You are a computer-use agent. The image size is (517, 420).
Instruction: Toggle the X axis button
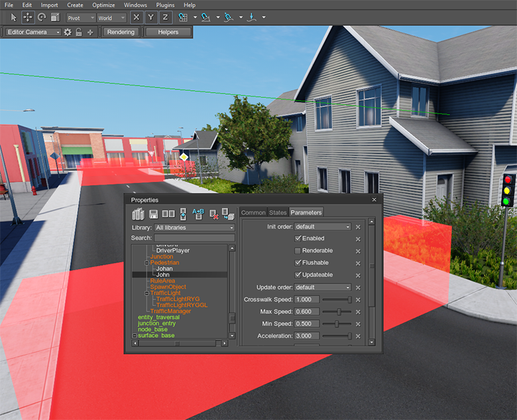click(x=137, y=18)
